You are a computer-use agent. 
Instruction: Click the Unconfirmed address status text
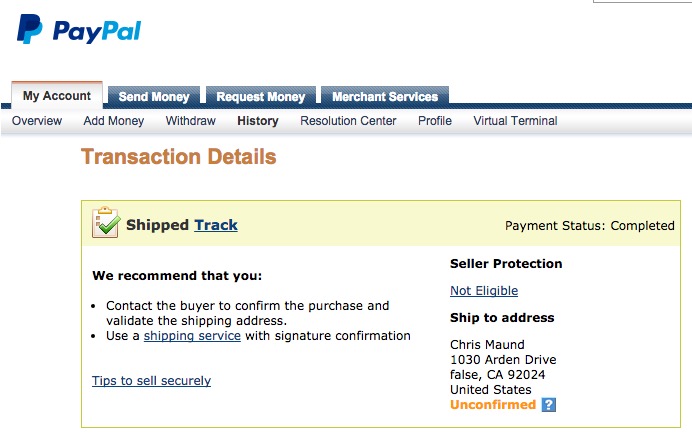[x=493, y=405]
